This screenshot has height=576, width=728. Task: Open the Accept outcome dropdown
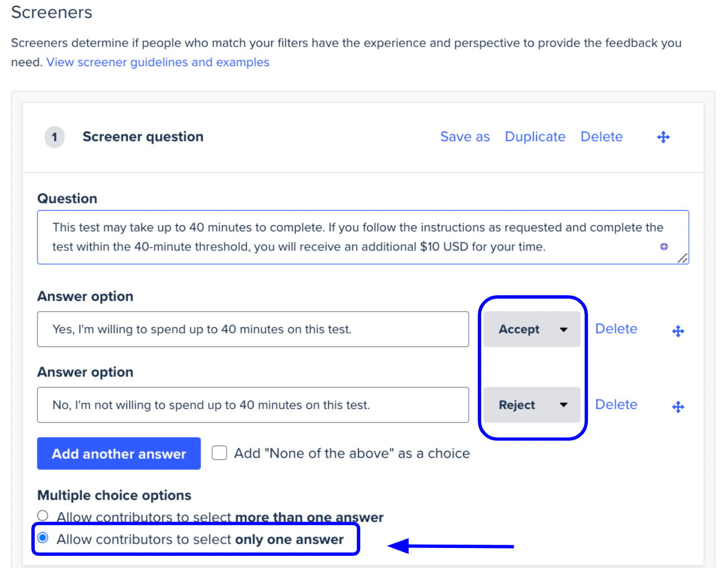(x=531, y=329)
